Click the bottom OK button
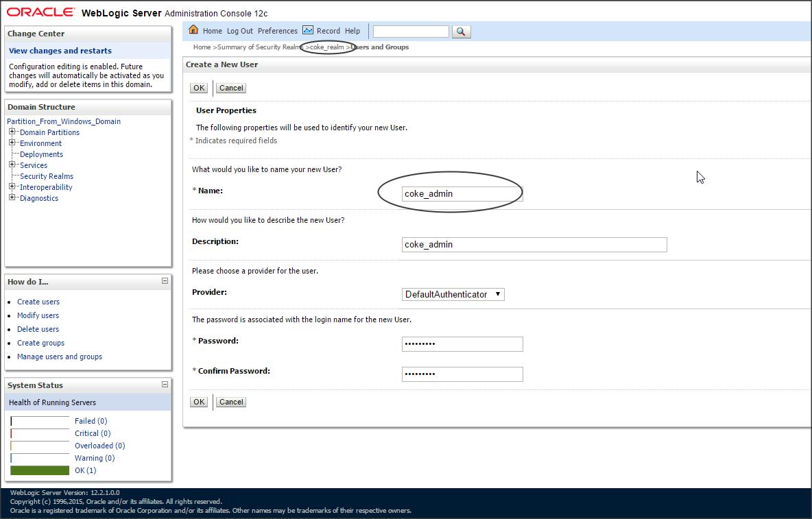This screenshot has width=812, height=519. click(199, 402)
